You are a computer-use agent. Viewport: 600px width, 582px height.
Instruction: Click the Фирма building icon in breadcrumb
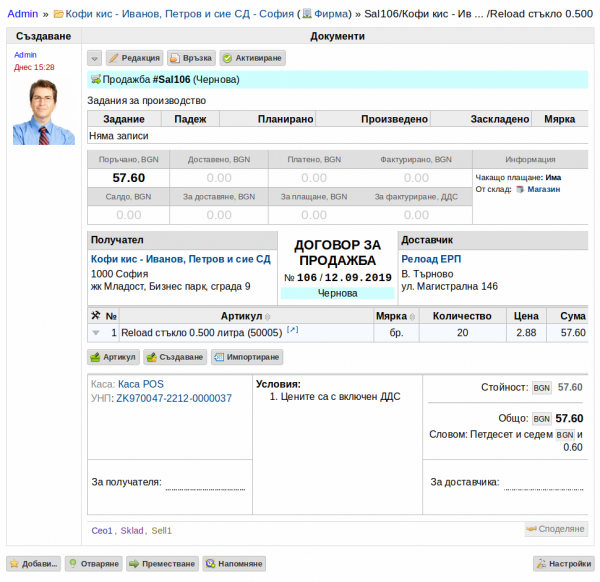[x=307, y=14]
